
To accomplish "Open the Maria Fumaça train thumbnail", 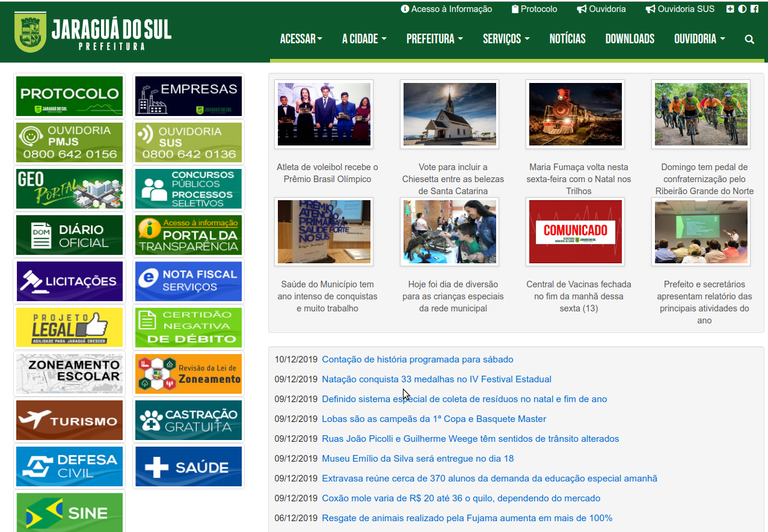I will coord(576,114).
